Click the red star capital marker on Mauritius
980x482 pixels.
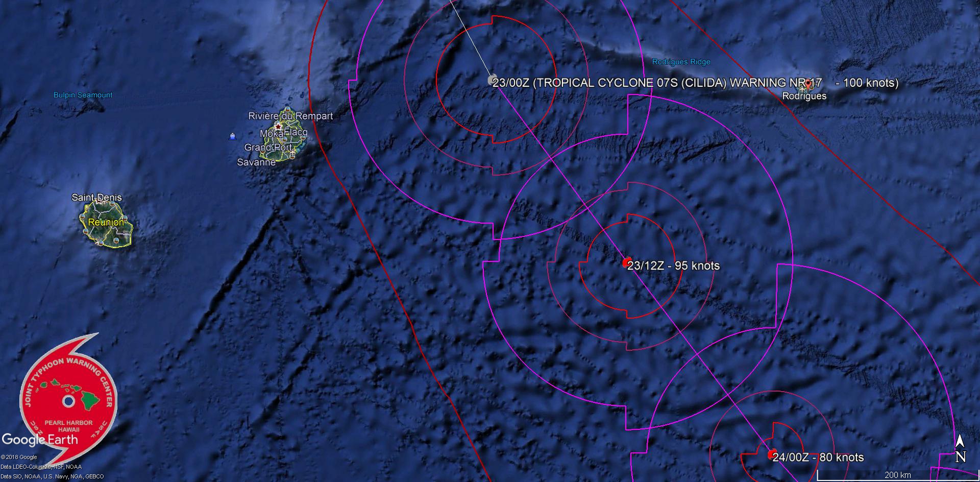pos(278,126)
